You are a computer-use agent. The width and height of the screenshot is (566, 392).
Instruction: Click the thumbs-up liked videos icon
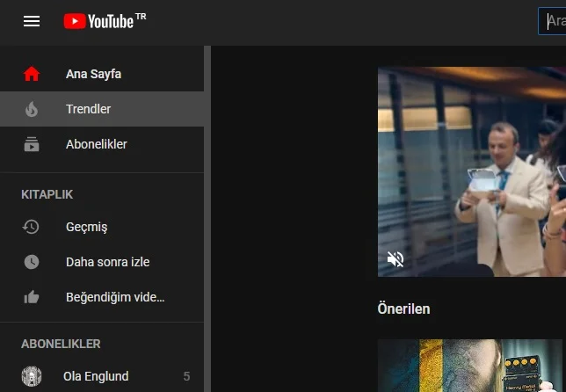[32, 297]
